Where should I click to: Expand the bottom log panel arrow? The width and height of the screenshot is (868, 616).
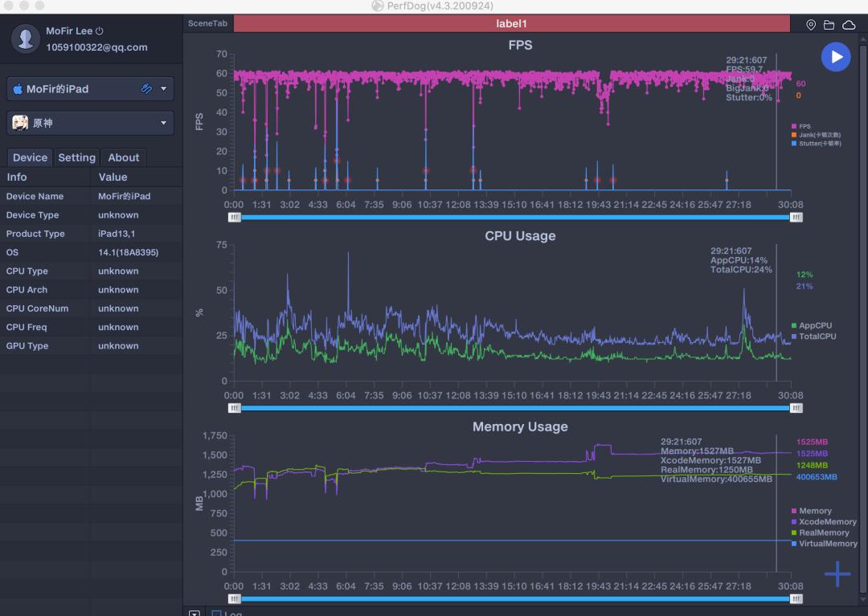(194, 614)
